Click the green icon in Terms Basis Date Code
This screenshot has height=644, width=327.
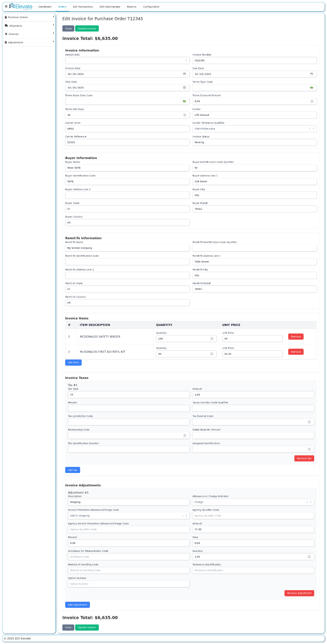click(x=184, y=101)
